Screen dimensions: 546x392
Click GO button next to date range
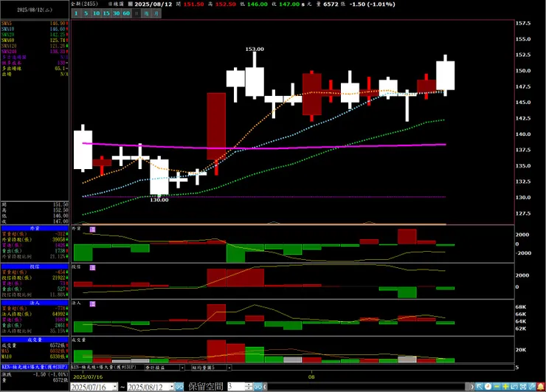click(179, 387)
